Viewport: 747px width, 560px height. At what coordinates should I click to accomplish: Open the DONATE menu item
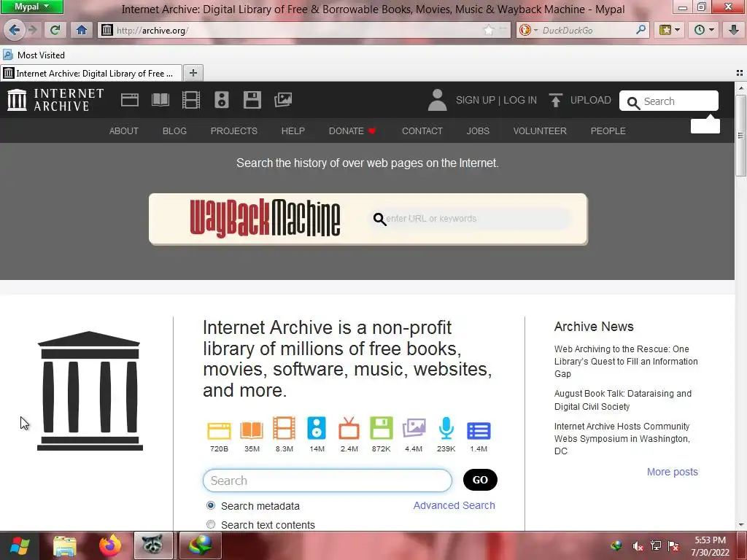pyautogui.click(x=352, y=131)
